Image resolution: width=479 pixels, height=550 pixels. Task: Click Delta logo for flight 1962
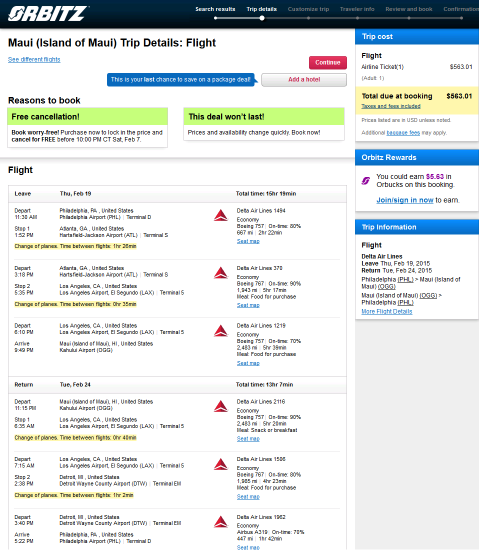[221, 522]
